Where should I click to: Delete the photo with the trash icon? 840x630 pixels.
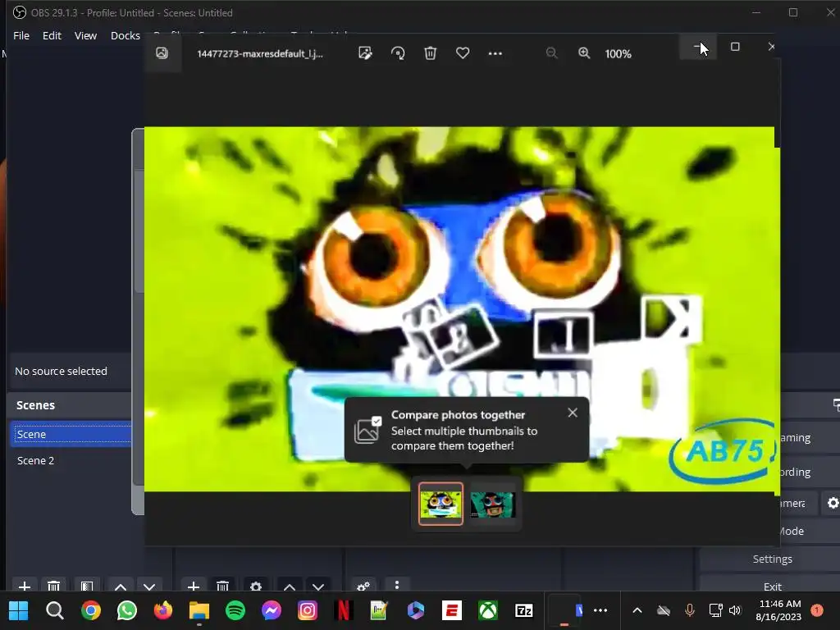click(430, 53)
